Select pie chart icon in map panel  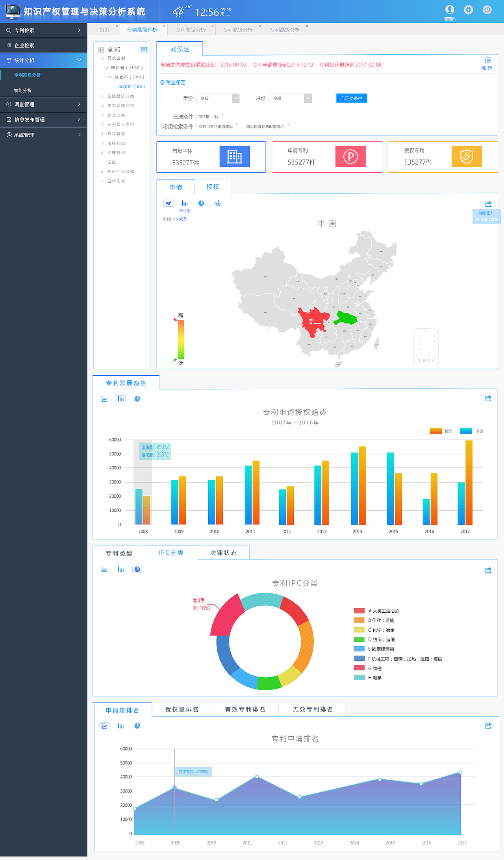coord(201,203)
